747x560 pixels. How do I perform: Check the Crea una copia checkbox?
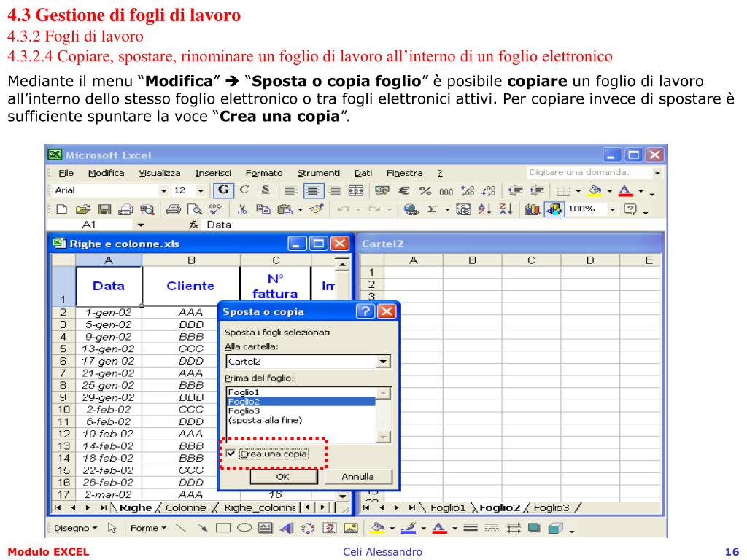(x=231, y=454)
